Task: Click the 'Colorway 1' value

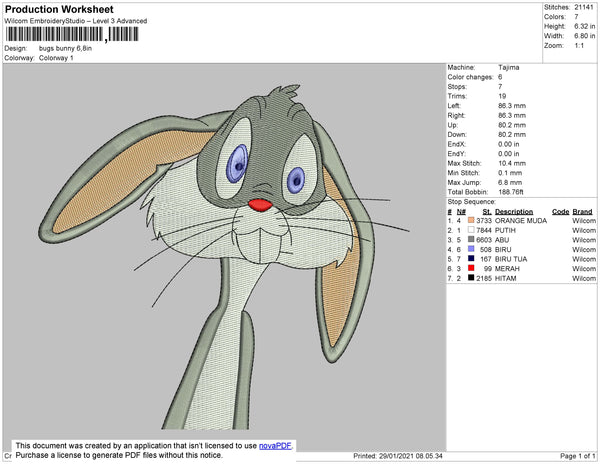Action: [x=56, y=58]
